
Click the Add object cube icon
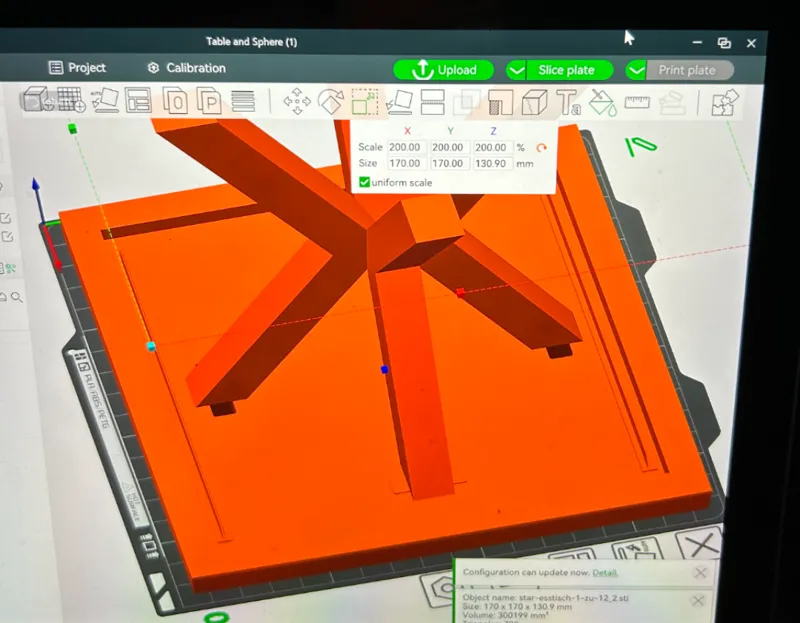point(37,99)
